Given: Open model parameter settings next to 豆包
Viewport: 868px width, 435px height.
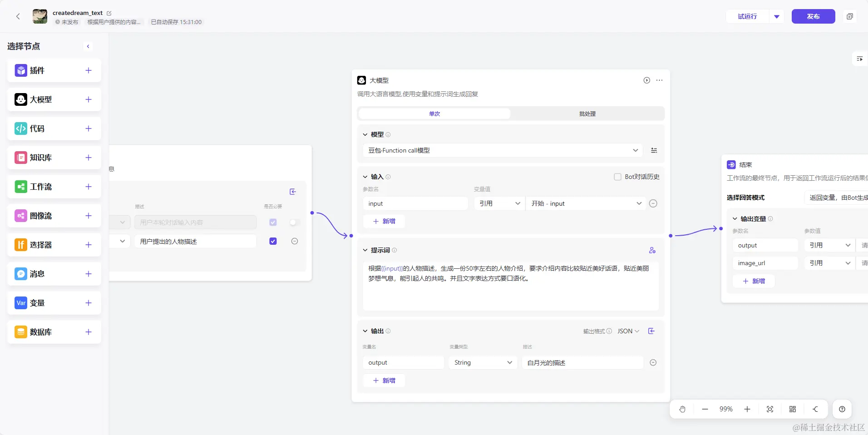Looking at the screenshot, I should tap(654, 150).
